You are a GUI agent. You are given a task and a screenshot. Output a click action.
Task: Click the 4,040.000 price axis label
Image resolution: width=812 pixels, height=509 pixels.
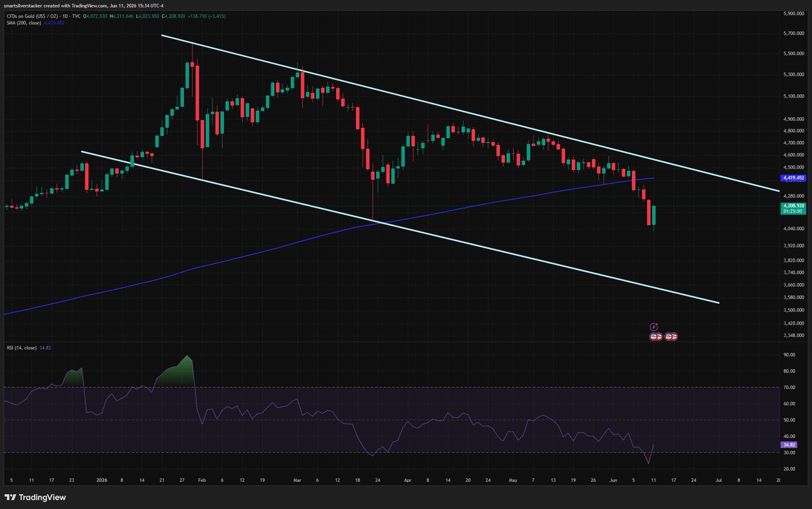click(792, 229)
